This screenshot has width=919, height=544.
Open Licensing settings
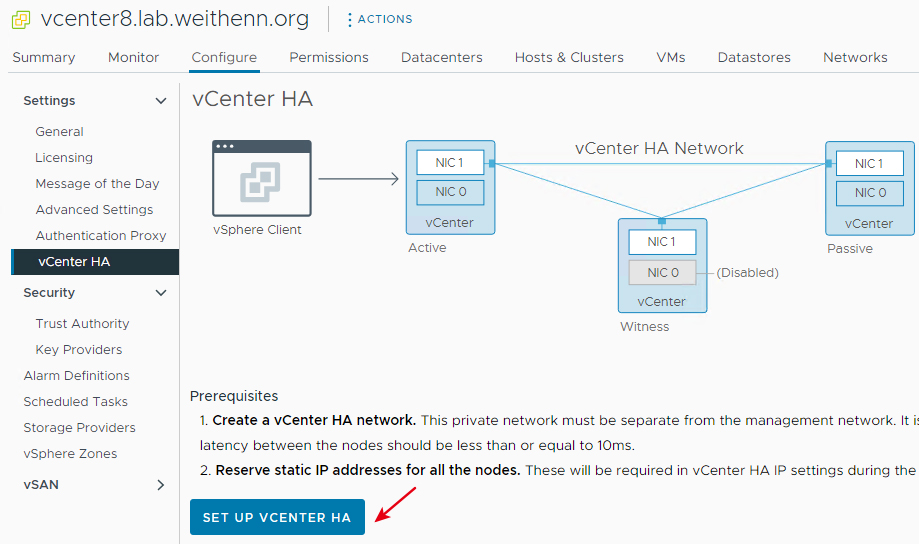point(64,158)
